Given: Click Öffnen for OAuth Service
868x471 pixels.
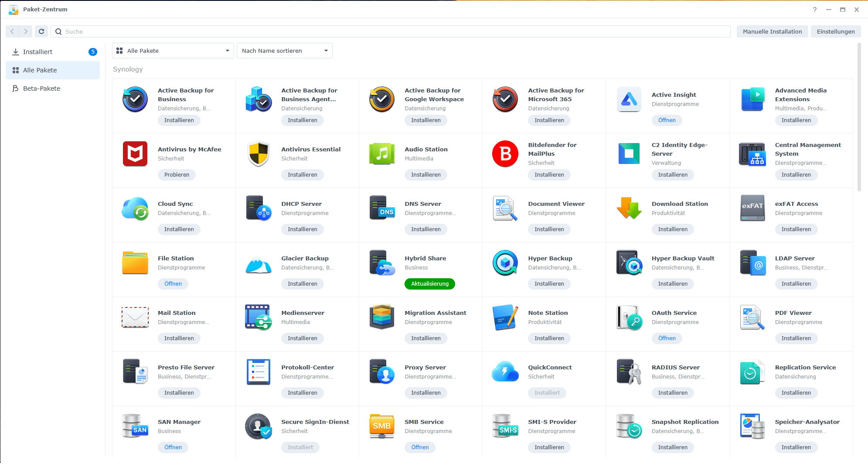Looking at the screenshot, I should (667, 338).
